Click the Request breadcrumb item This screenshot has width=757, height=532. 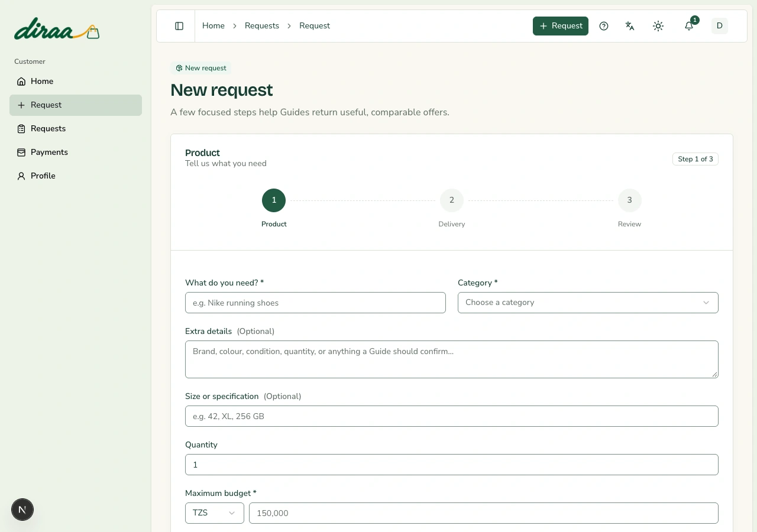point(315,26)
